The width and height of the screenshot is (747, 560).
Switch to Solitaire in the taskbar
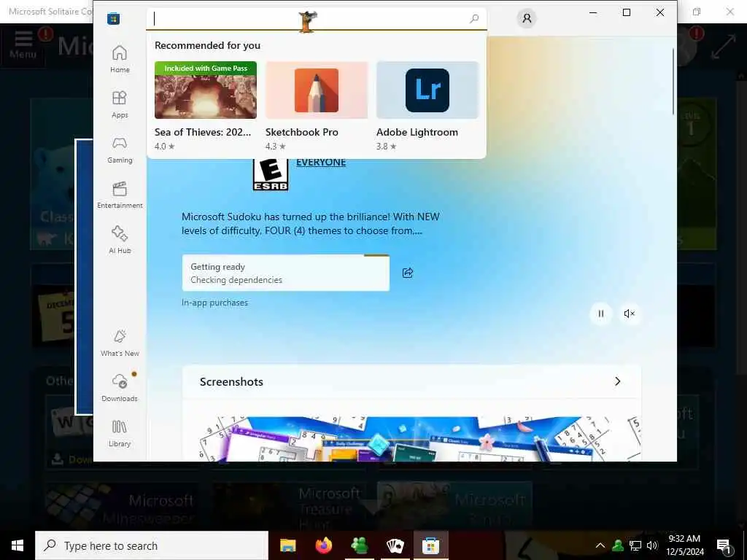click(x=395, y=545)
